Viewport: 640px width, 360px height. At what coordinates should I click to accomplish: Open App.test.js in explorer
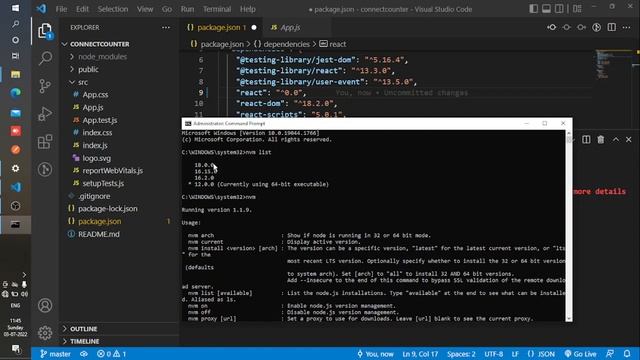click(100, 120)
